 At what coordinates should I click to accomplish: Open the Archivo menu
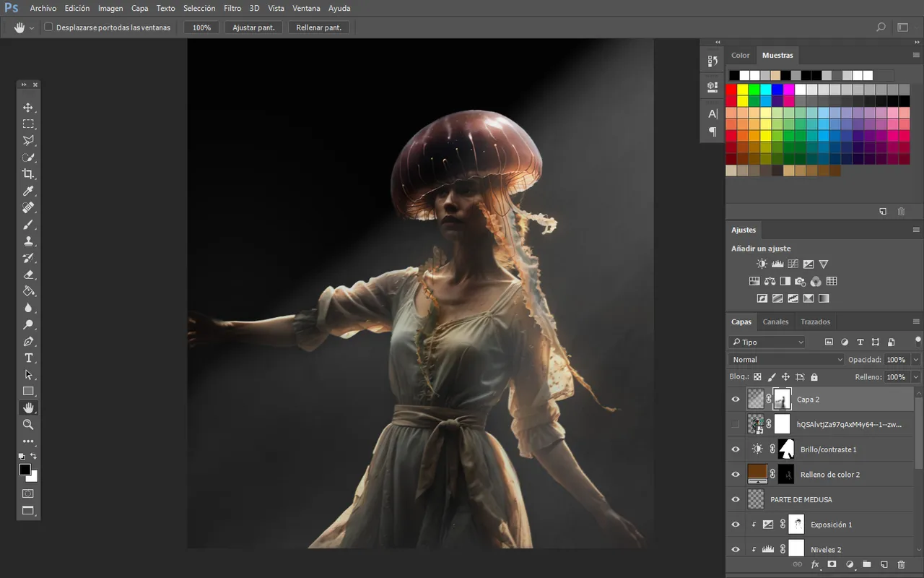(x=43, y=9)
